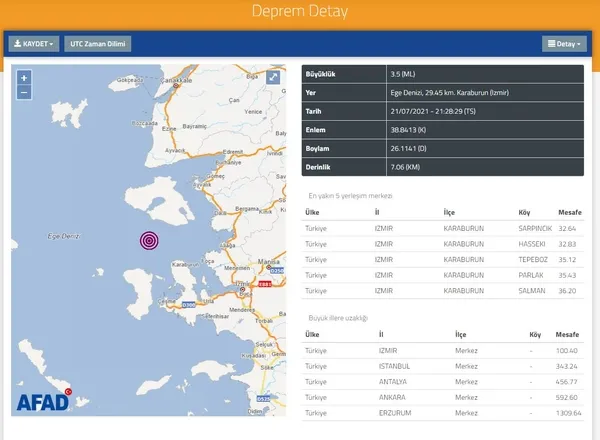Click the ERZURUM distance row
The height and width of the screenshot is (440, 600).
pyautogui.click(x=442, y=411)
